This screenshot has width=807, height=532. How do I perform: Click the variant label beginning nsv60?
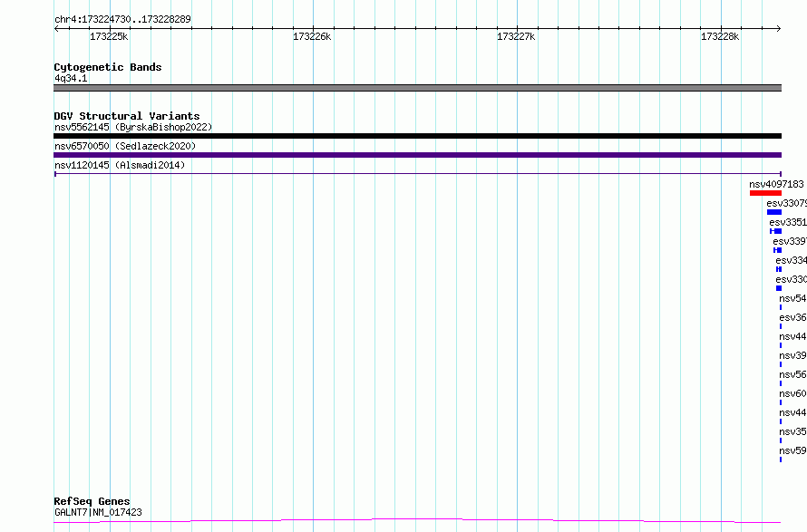(x=792, y=393)
